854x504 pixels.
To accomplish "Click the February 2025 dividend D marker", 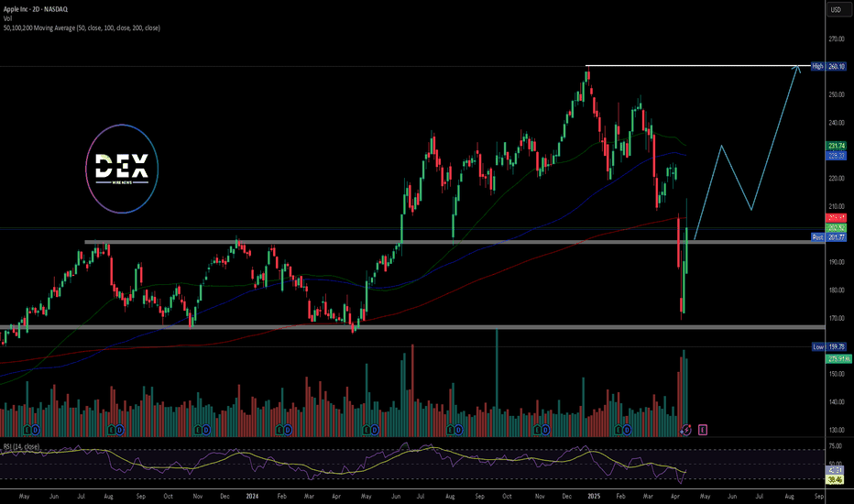I will (627, 430).
